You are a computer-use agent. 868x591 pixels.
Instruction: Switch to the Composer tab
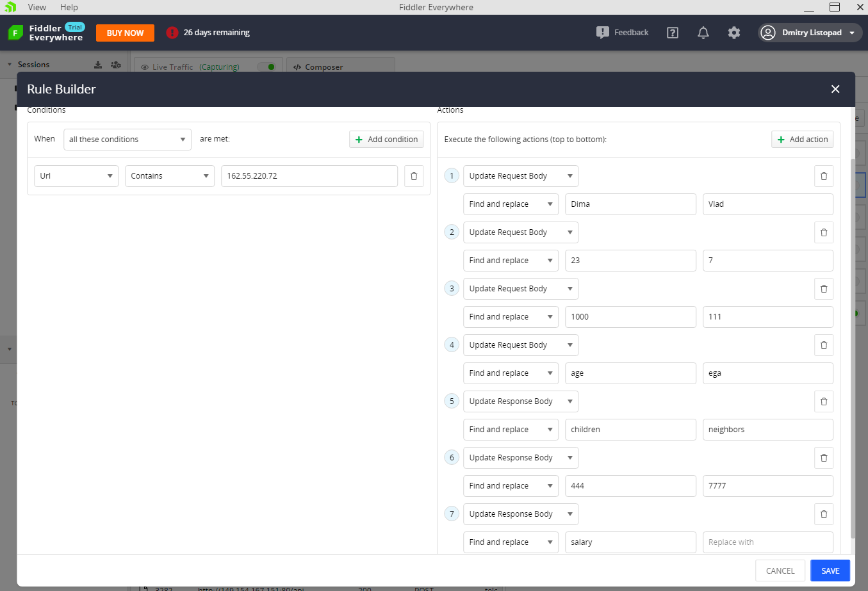click(323, 65)
